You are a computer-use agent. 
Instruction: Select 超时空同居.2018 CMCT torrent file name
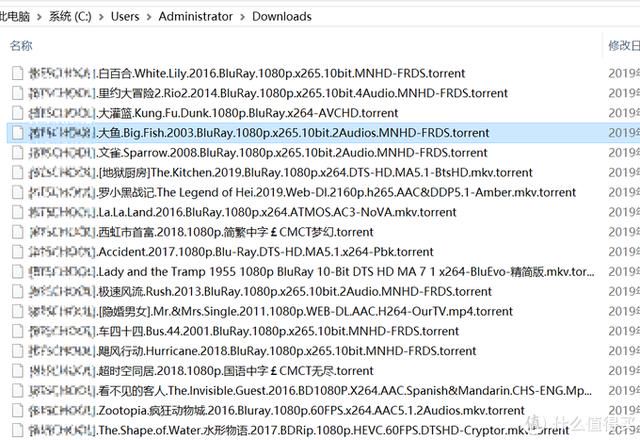pos(200,371)
